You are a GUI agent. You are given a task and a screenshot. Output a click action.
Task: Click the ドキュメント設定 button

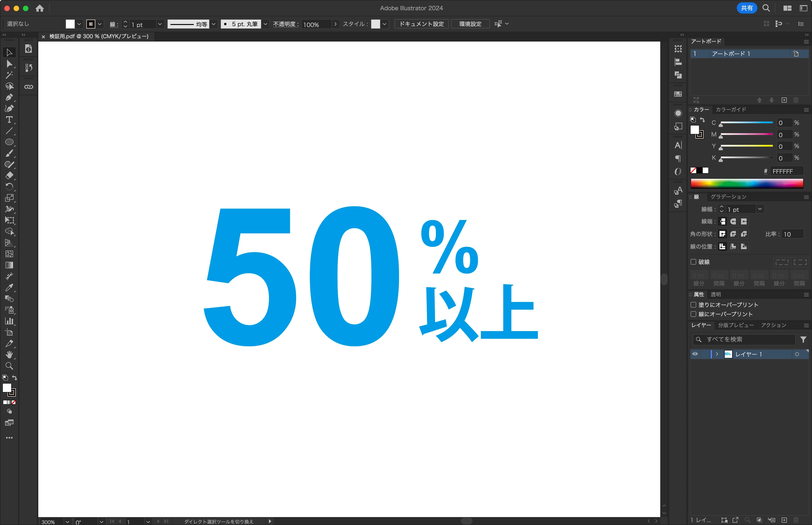(421, 24)
